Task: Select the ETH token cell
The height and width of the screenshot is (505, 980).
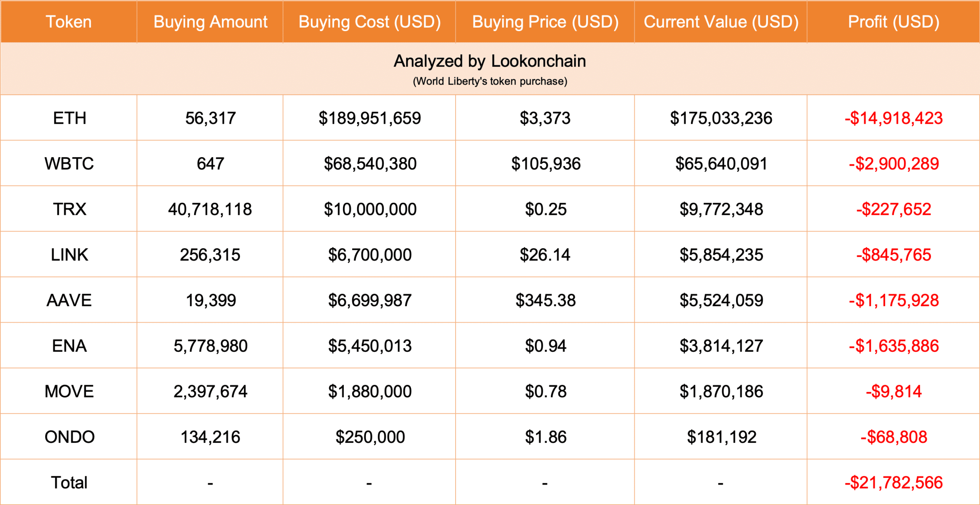Action: 69,118
